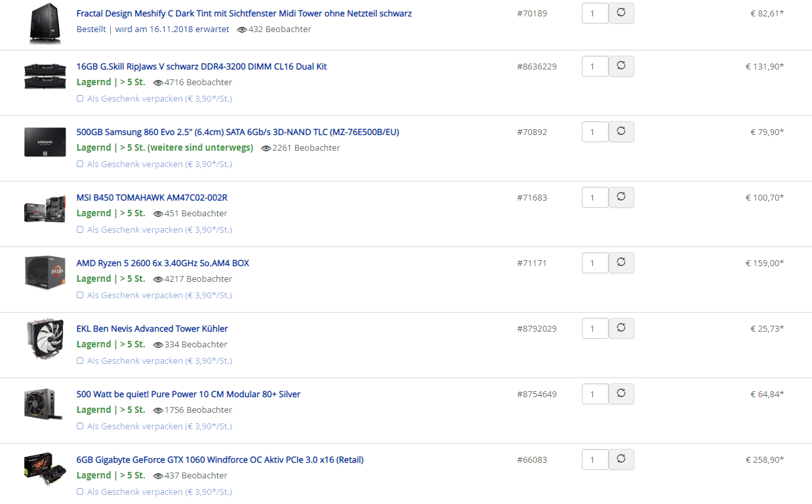Click refresh icon for Gigabyte GTX 1060

621,459
